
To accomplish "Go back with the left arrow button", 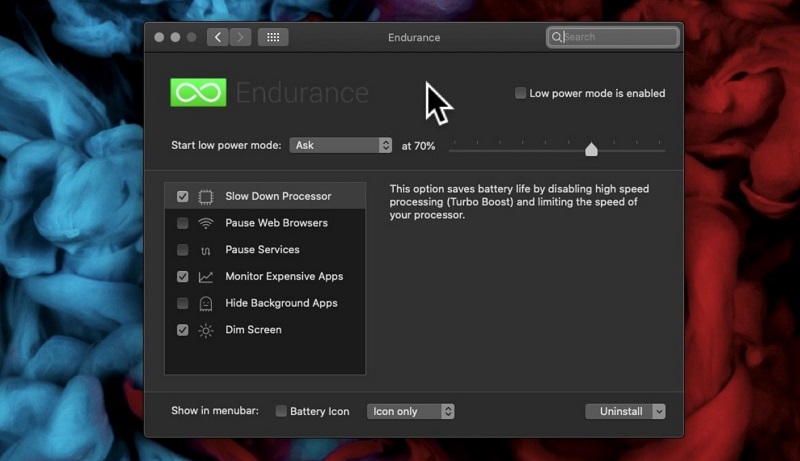I will pos(218,38).
